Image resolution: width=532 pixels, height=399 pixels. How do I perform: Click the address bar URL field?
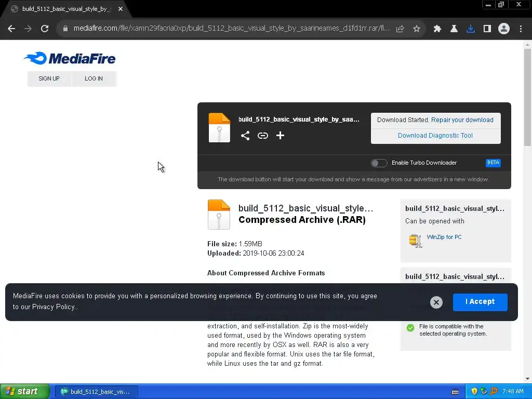click(232, 29)
